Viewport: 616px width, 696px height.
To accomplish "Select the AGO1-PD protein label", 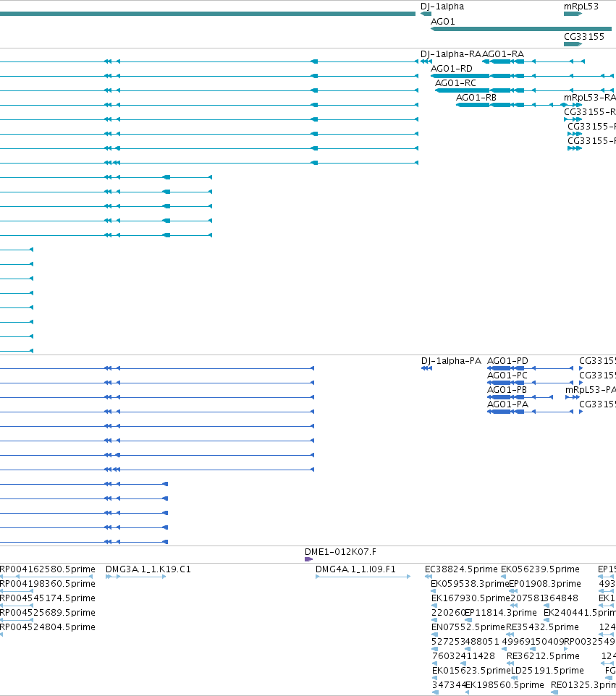I will (507, 361).
